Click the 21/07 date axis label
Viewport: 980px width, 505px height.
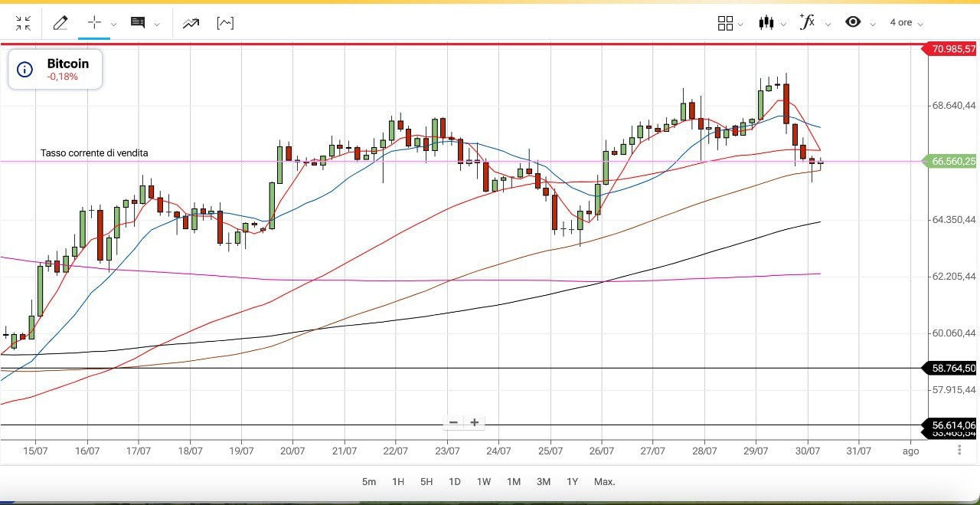tap(345, 451)
